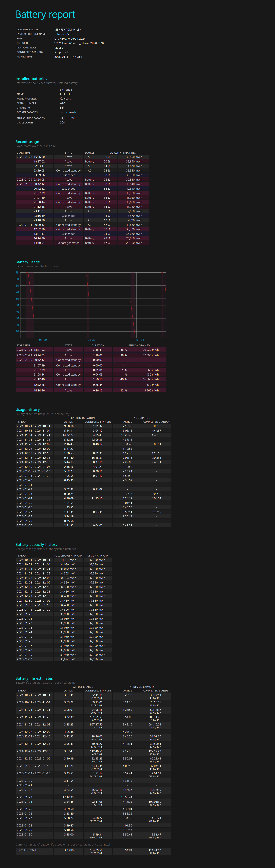Select the computer name MEHRSHADMKH-LEN

click(68, 30)
